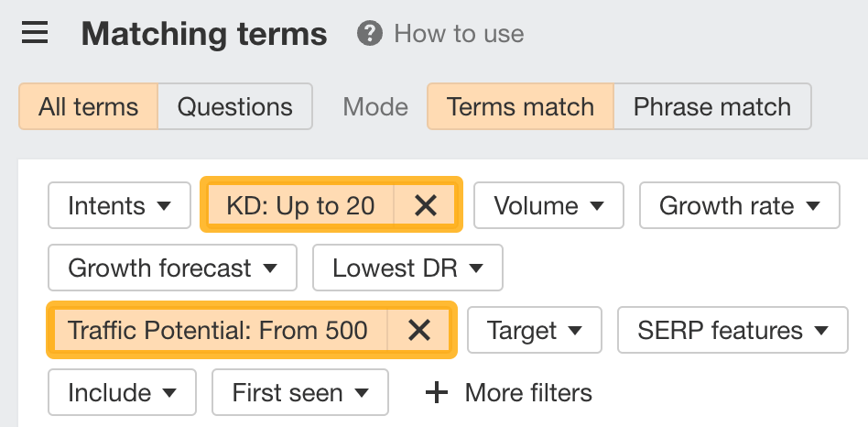
Task: Expand the First seen dropdown
Action: click(x=299, y=393)
